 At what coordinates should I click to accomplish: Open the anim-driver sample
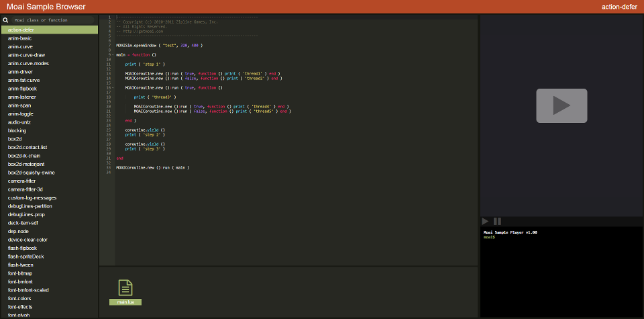click(50, 72)
